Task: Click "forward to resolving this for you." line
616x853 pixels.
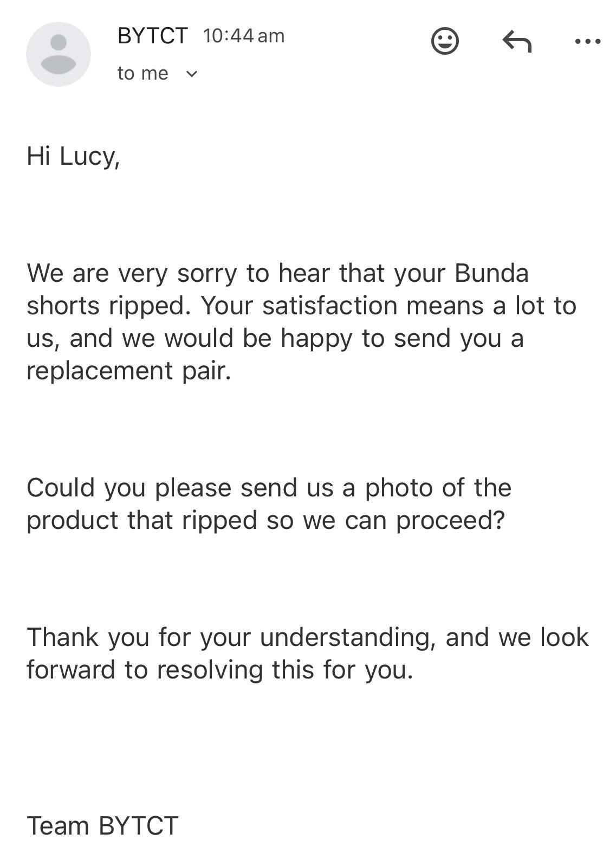Action: [x=219, y=670]
